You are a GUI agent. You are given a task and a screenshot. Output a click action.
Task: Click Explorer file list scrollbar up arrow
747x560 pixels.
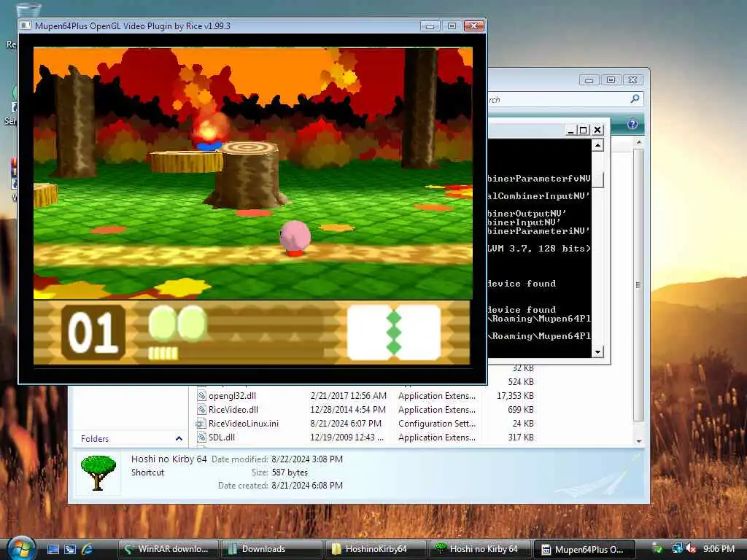pos(639,142)
